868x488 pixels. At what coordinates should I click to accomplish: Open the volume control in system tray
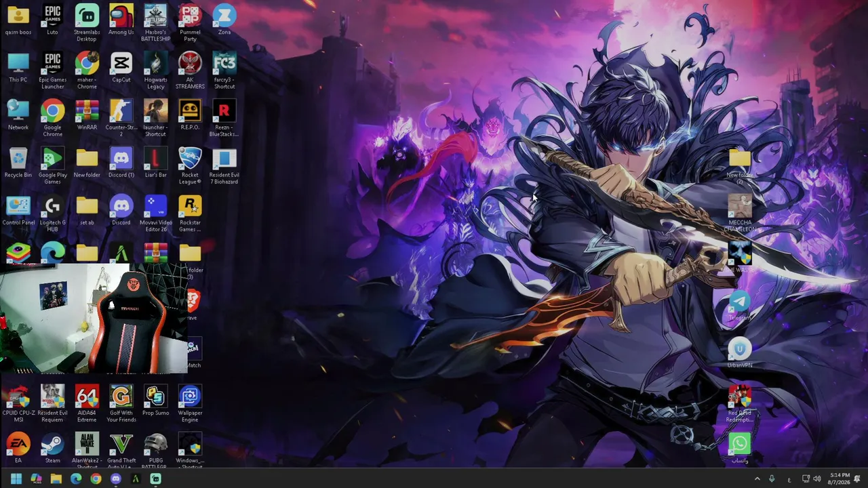click(x=817, y=479)
